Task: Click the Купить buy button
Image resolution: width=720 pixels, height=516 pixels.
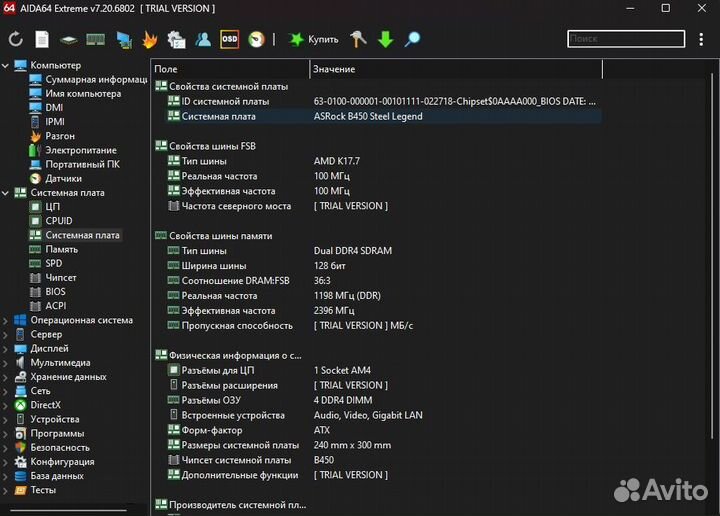Action: pyautogui.click(x=314, y=39)
